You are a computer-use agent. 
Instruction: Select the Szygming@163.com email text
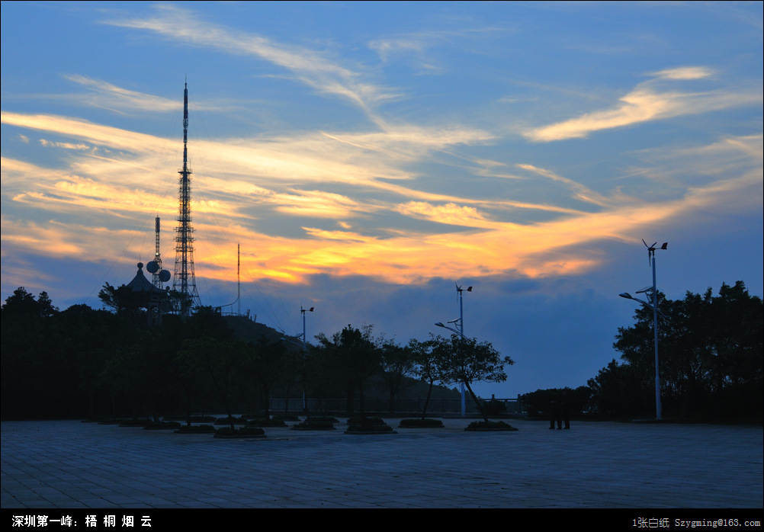[717, 523]
